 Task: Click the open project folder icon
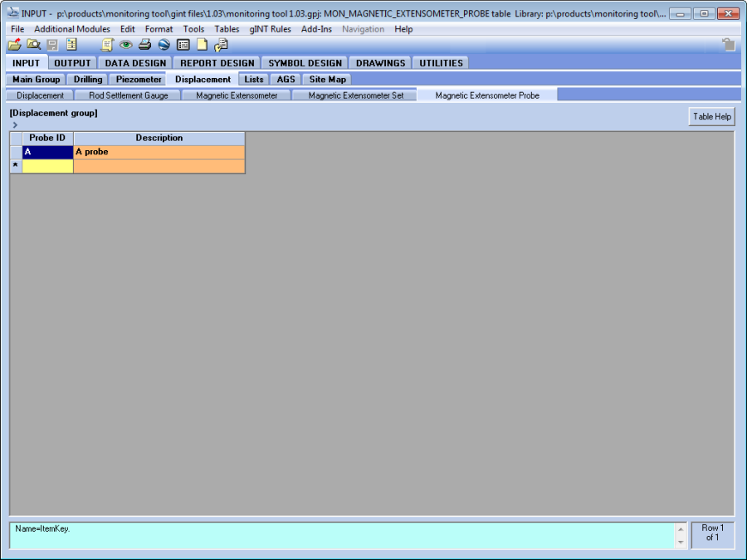(14, 45)
